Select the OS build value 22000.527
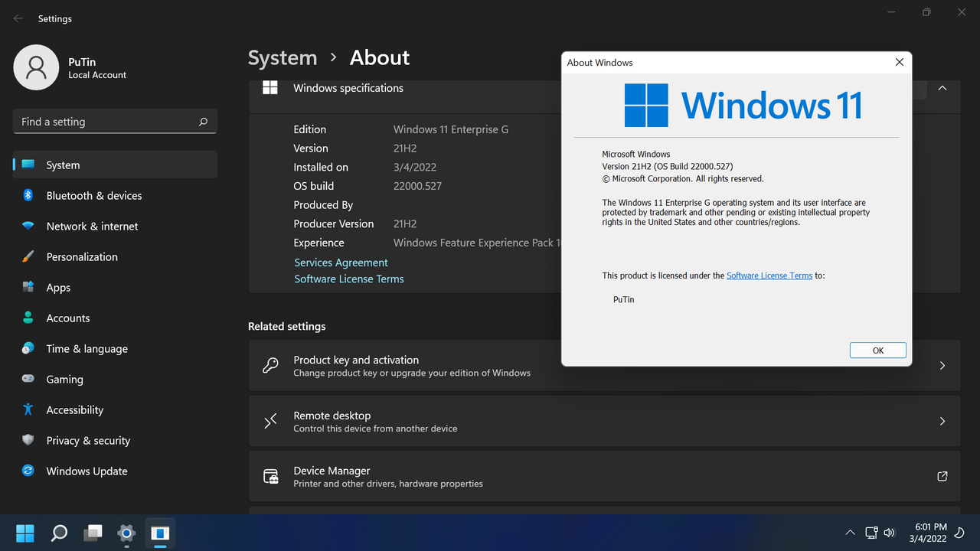Image resolution: width=980 pixels, height=551 pixels. (x=417, y=186)
